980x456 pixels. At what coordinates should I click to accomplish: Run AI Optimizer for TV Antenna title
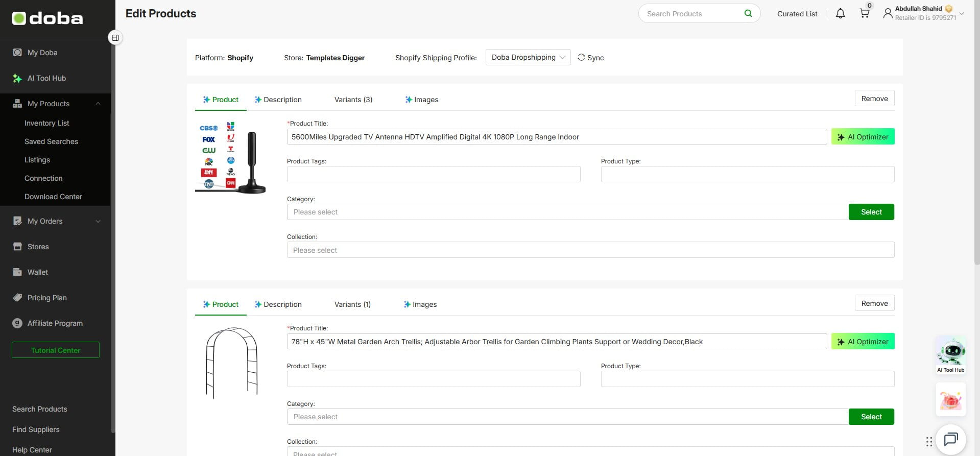pyautogui.click(x=863, y=136)
